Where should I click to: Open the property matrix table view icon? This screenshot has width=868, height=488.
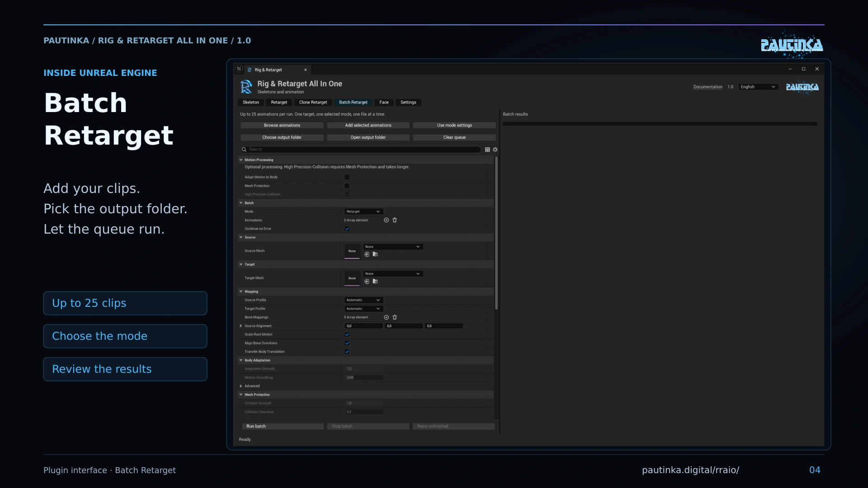[487, 150]
